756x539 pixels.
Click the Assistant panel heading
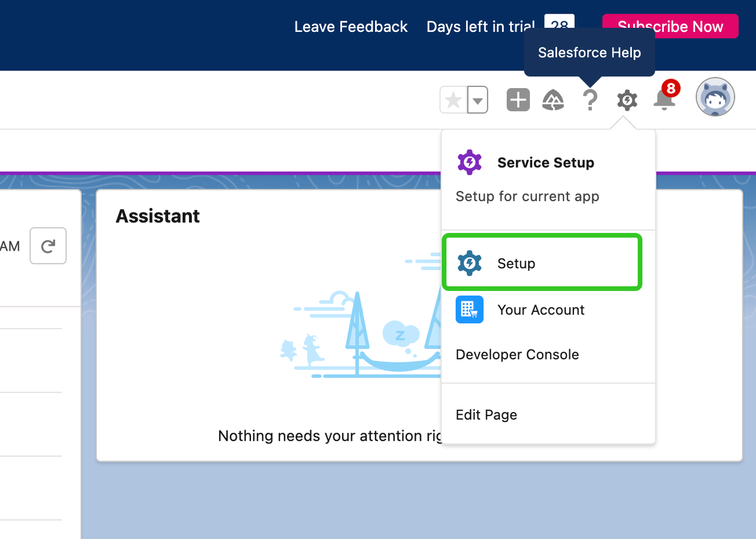coord(158,216)
